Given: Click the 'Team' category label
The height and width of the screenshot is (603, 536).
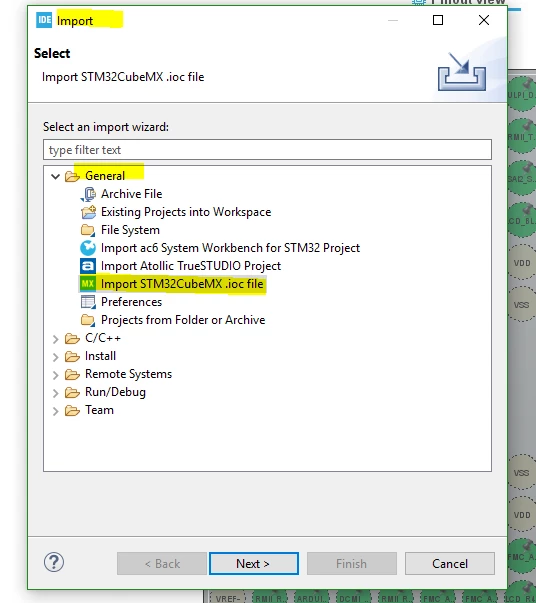Looking at the screenshot, I should click(99, 410).
